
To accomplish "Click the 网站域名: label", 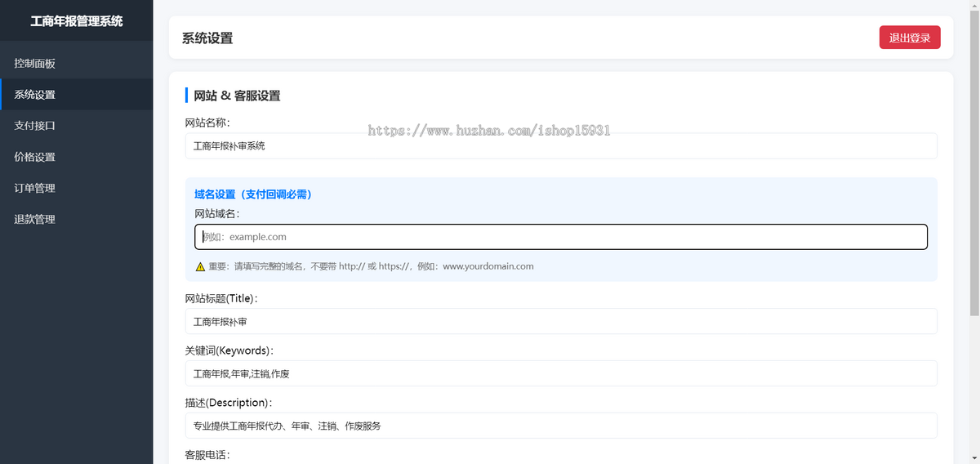I will click(x=217, y=213).
